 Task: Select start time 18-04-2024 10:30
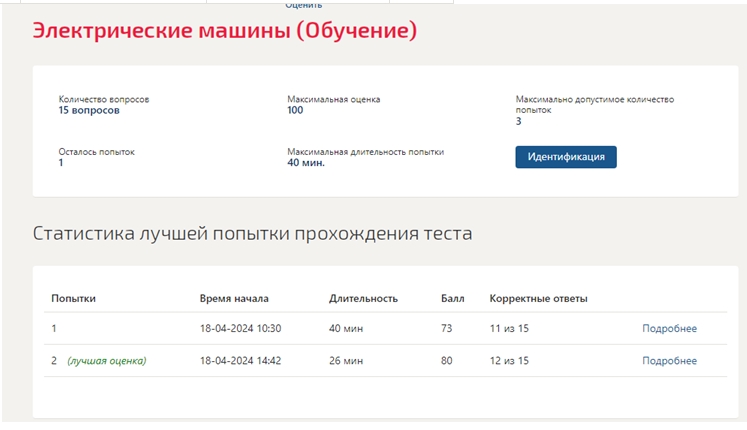241,329
